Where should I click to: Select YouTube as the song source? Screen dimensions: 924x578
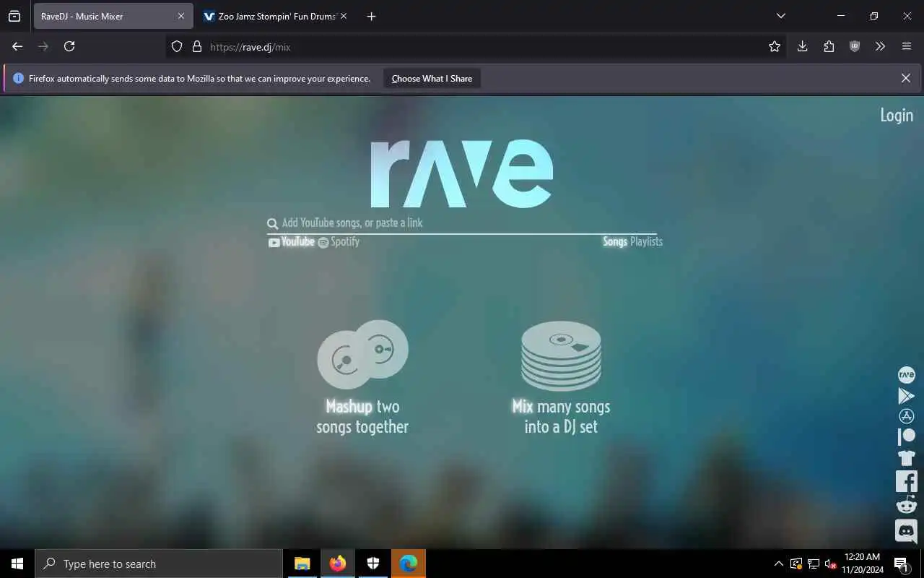(x=292, y=242)
